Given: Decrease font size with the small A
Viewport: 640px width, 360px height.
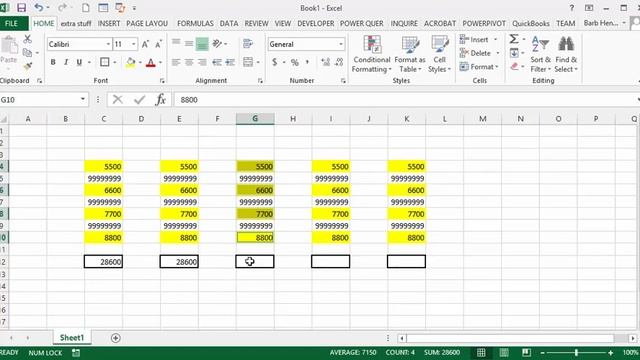Looking at the screenshot, I should coord(158,44).
